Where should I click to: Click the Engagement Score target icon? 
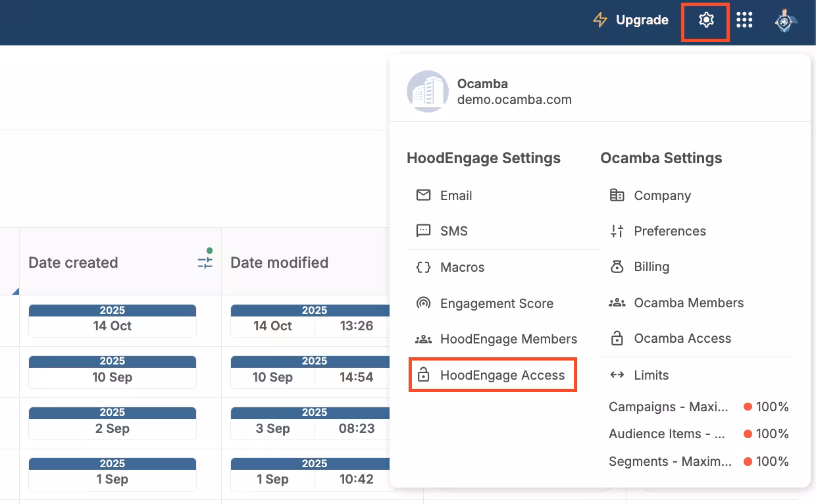tap(423, 303)
